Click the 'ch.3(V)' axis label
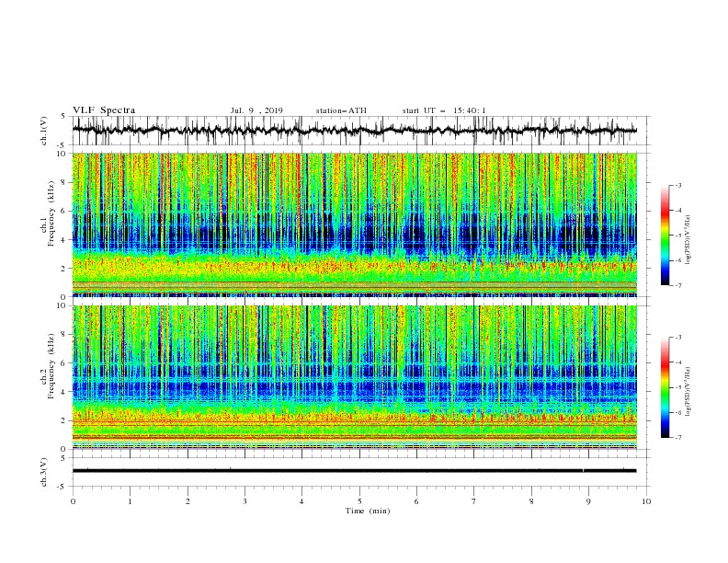This screenshot has height=563, width=728. tap(43, 472)
